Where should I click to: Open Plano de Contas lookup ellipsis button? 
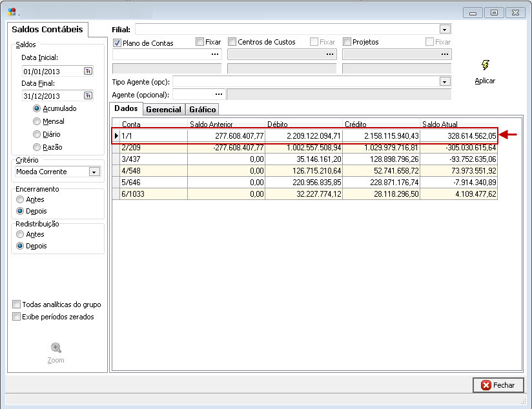coord(215,55)
